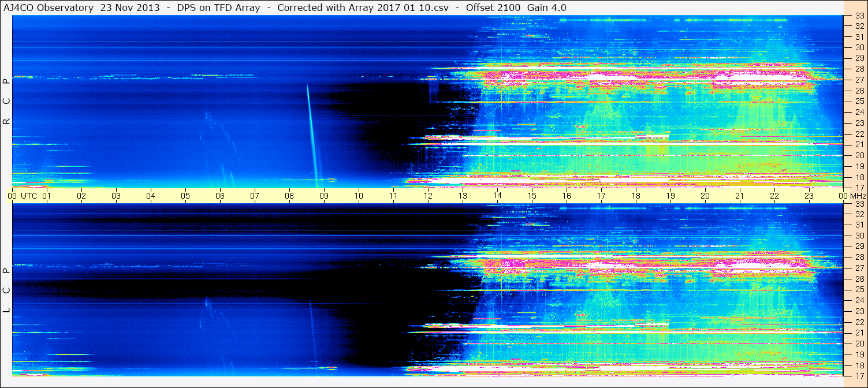Click the 29 MHz tick of LCP frequency scale
868x388 pixels.
(859, 246)
